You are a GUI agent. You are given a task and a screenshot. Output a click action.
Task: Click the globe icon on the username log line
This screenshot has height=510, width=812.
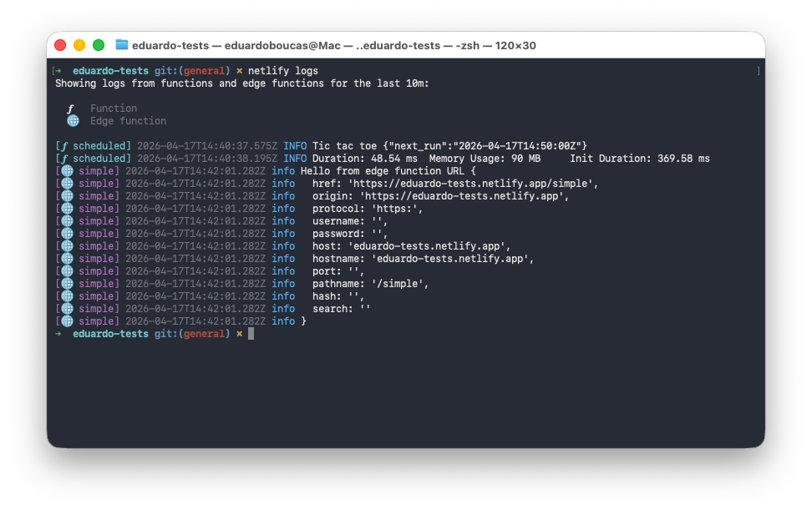68,221
